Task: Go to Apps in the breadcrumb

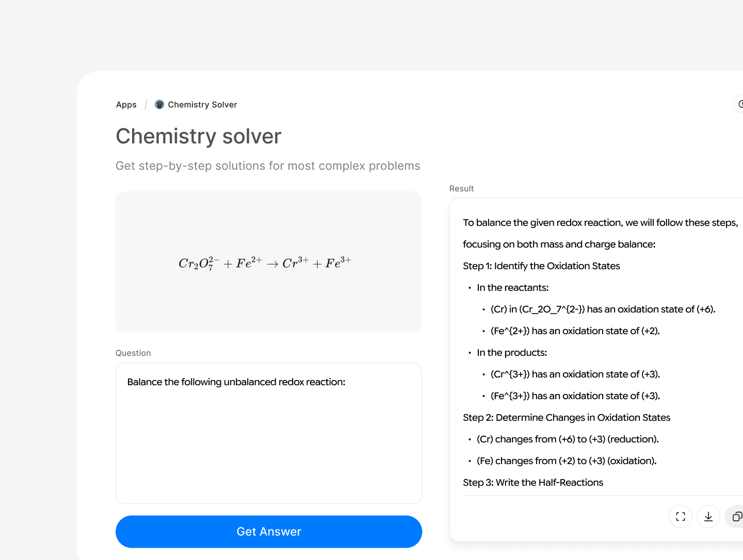Action: [x=126, y=105]
